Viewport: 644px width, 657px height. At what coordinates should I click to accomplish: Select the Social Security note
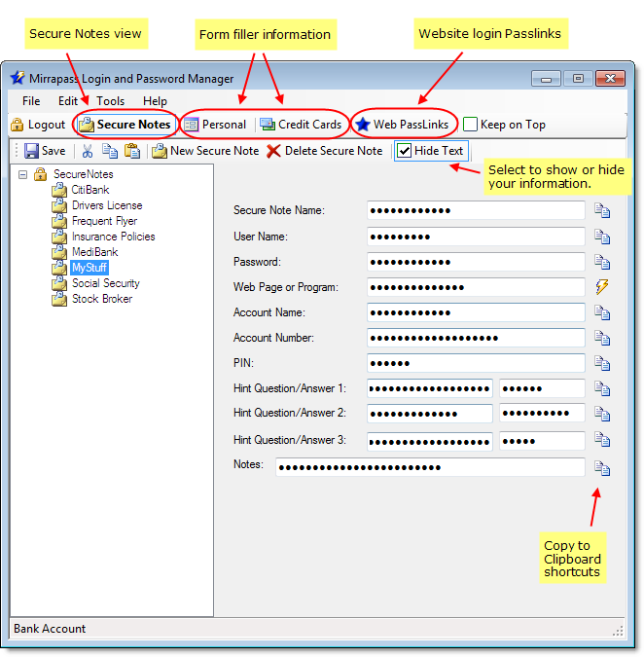tap(105, 283)
